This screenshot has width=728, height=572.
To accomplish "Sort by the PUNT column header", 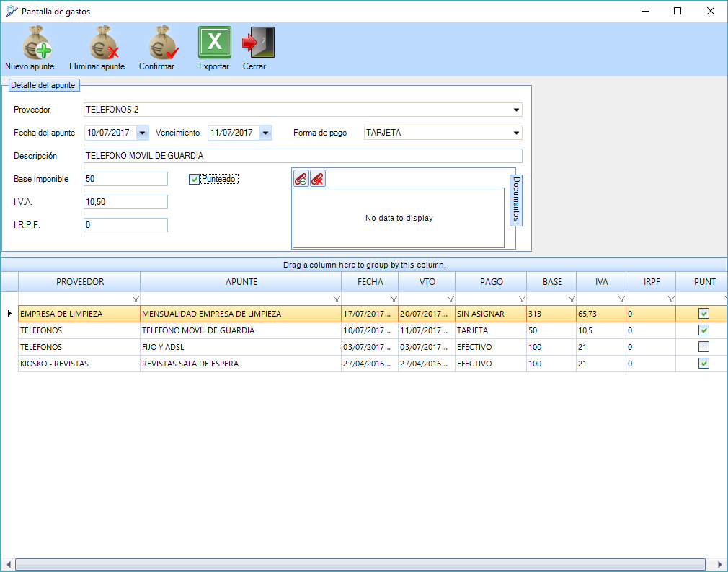I will point(702,282).
